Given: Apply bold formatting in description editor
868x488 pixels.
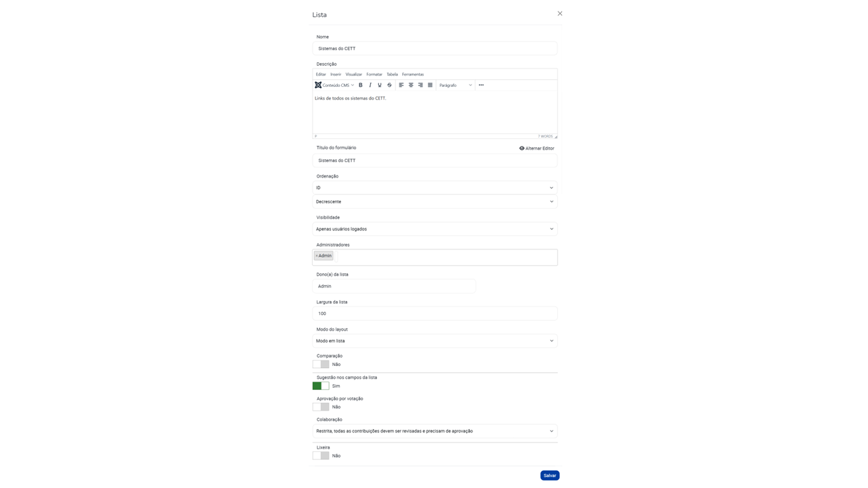Looking at the screenshot, I should click(361, 85).
